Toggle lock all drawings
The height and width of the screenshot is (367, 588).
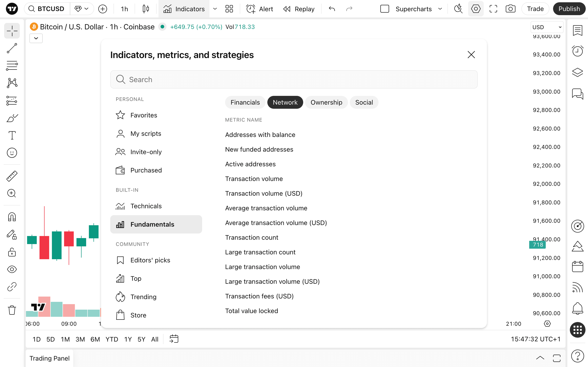(x=12, y=252)
